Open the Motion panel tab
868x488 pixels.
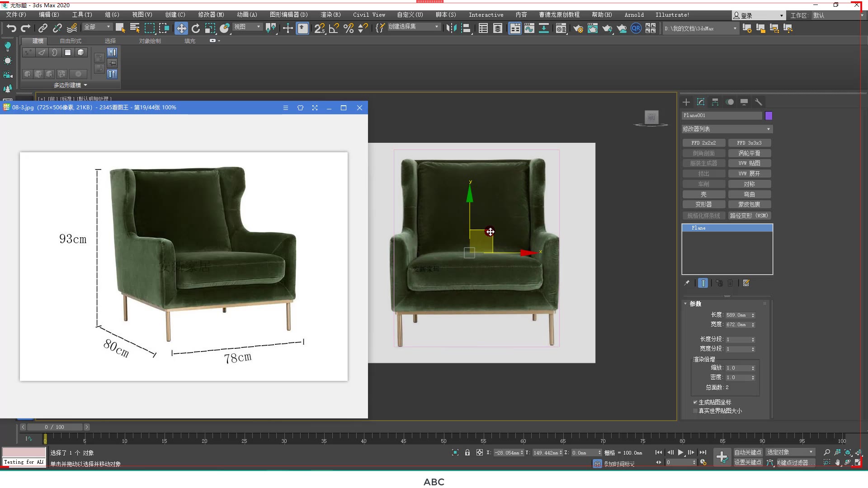tap(730, 102)
